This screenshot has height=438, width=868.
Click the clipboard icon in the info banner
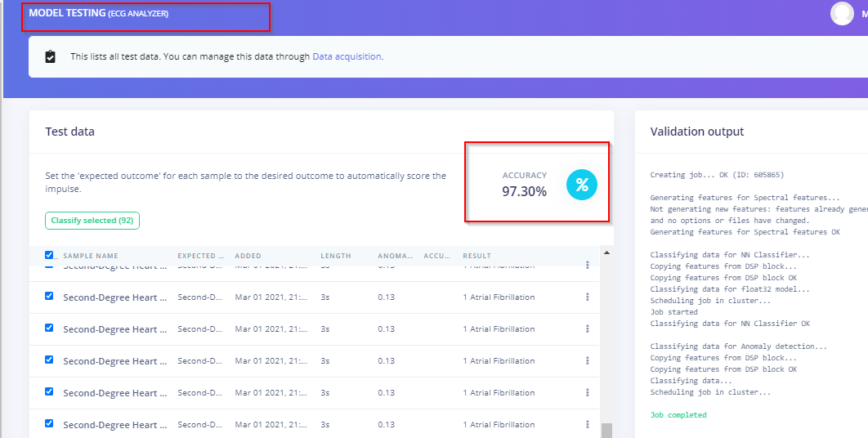[x=51, y=57]
